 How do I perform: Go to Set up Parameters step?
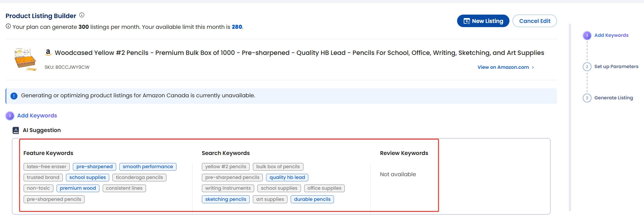point(616,66)
